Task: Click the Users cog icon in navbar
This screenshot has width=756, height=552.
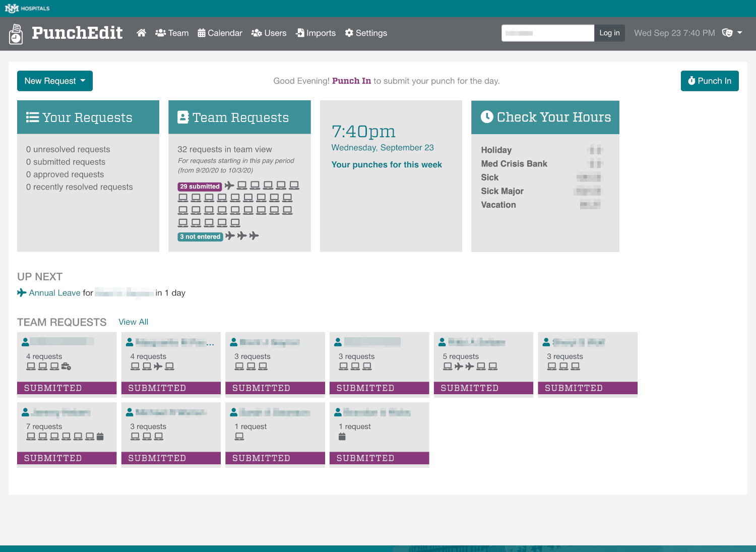Action: coord(257,33)
